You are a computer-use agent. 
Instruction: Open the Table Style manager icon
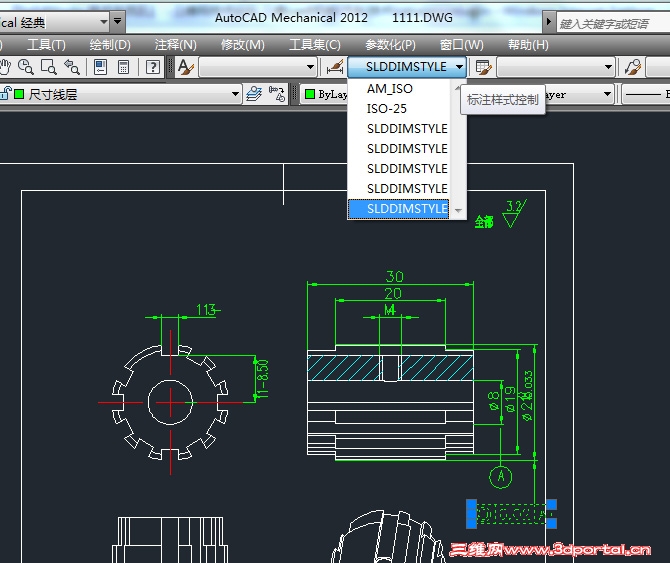coord(483,67)
